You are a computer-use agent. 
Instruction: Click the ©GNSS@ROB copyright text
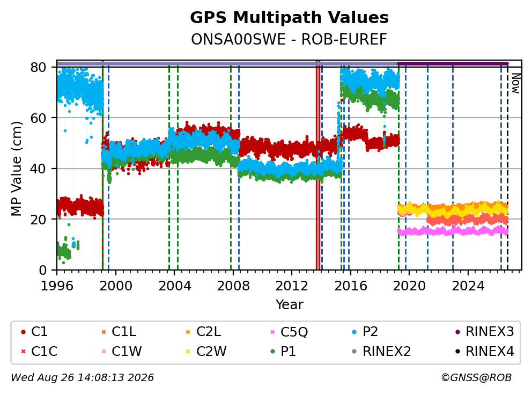coord(476,377)
